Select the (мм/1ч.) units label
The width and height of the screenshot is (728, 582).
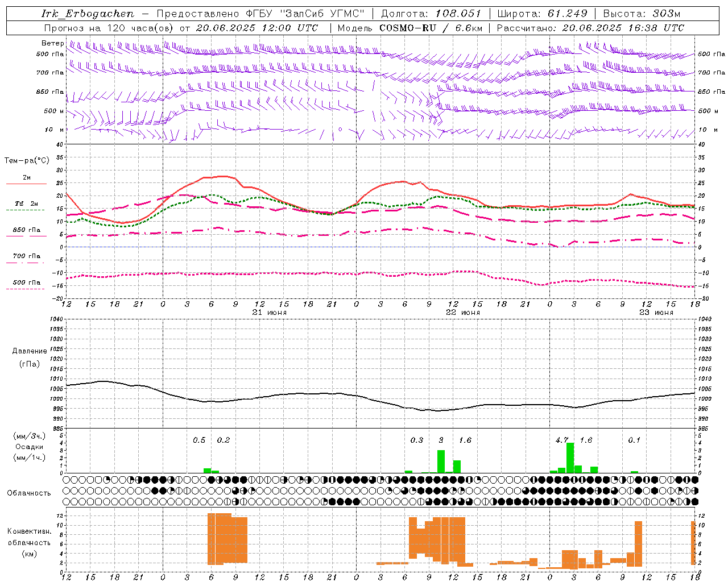click(30, 458)
